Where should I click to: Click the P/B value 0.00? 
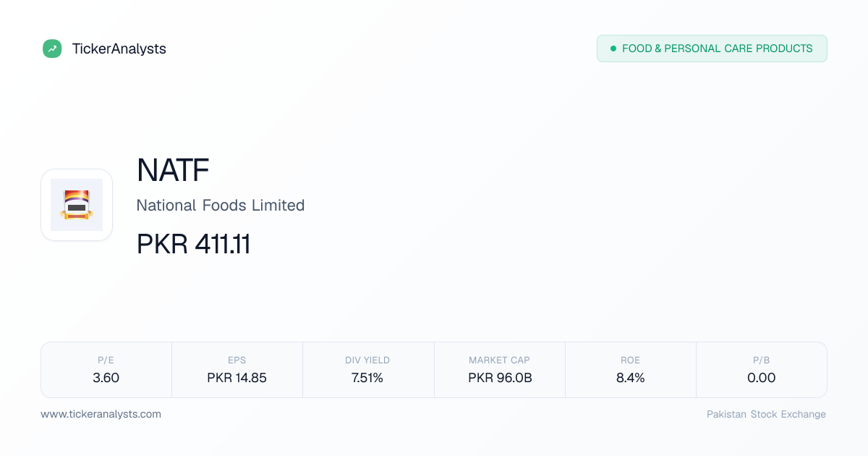[x=762, y=378]
